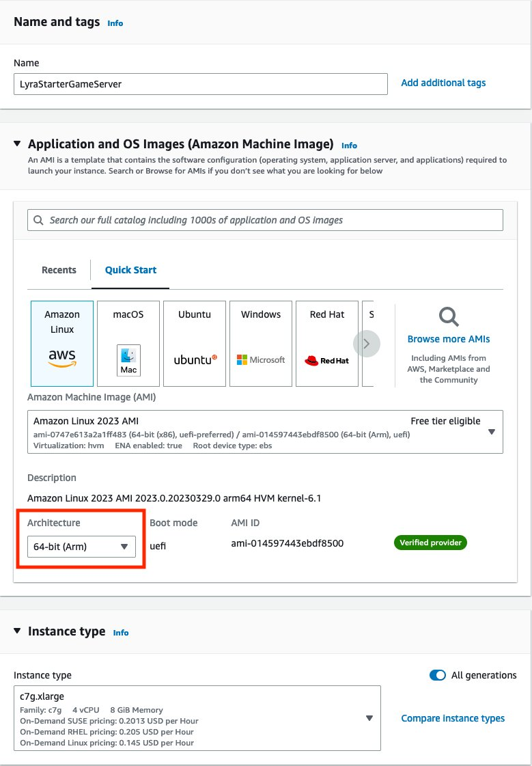This screenshot has width=532, height=766.
Task: Open Info link next to Name and tags
Action: tap(115, 23)
